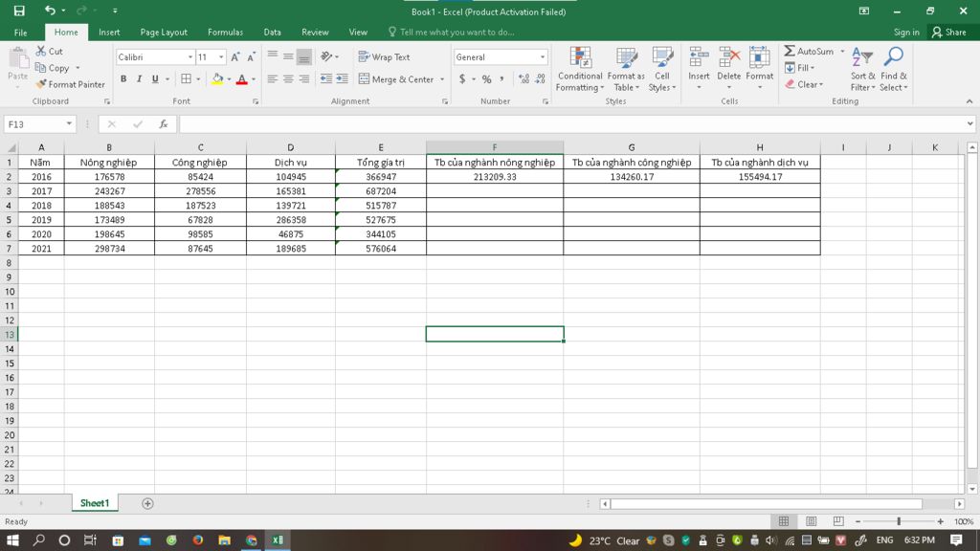
Task: Expand the Merge & Center dropdown arrow
Action: [x=442, y=79]
